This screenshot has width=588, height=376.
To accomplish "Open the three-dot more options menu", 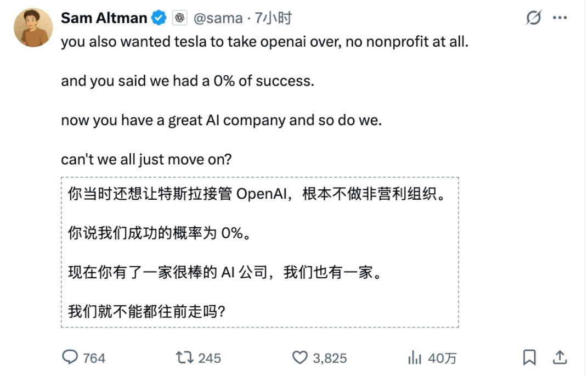I will point(559,18).
